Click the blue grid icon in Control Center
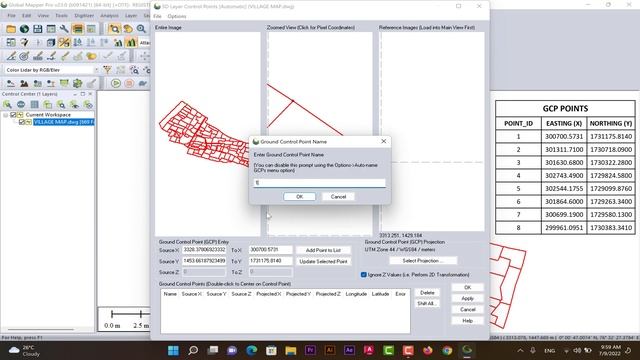The image size is (640, 360). [34, 105]
